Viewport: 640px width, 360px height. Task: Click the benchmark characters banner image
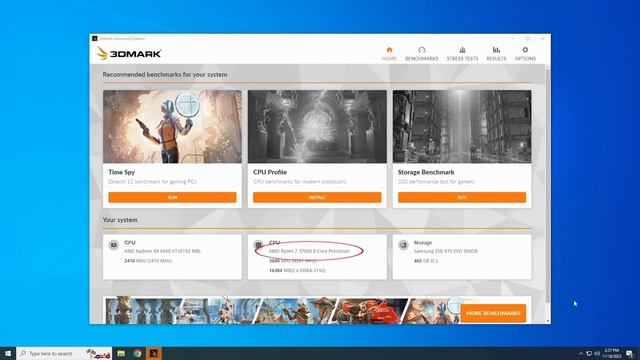[282, 311]
